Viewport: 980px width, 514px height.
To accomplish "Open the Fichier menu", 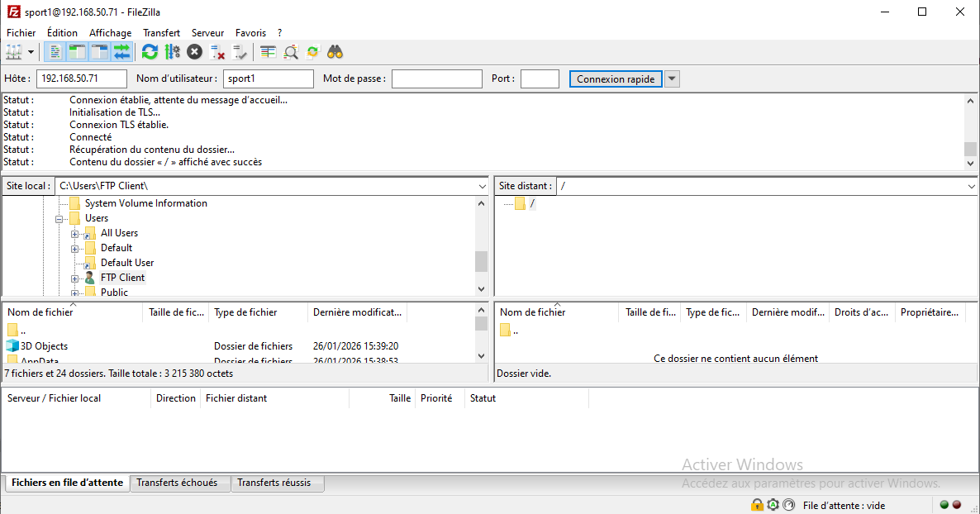I will pos(21,32).
